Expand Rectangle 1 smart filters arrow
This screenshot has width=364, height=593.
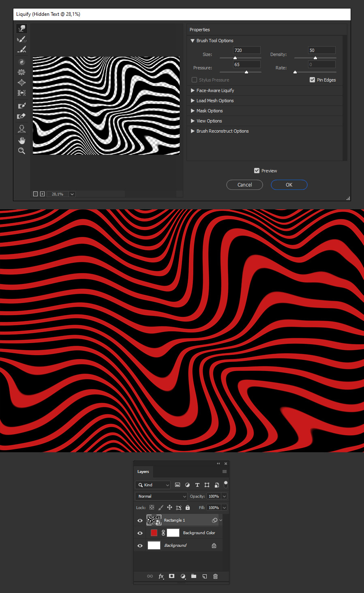click(221, 520)
